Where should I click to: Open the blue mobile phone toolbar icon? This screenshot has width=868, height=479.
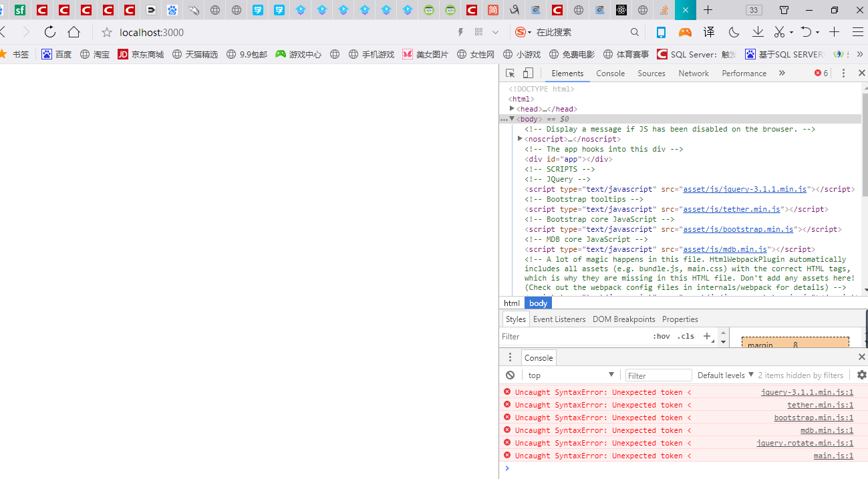(x=661, y=32)
